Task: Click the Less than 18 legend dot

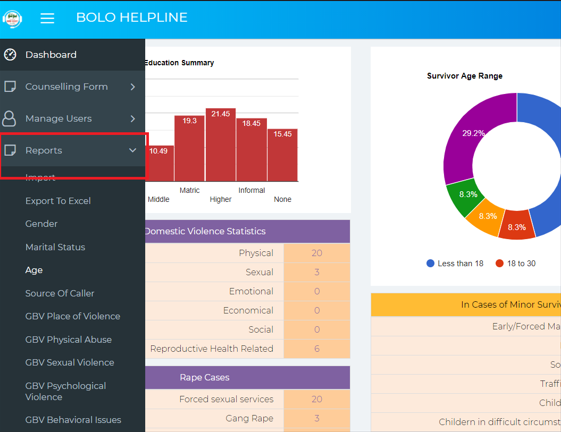Action: pos(430,263)
